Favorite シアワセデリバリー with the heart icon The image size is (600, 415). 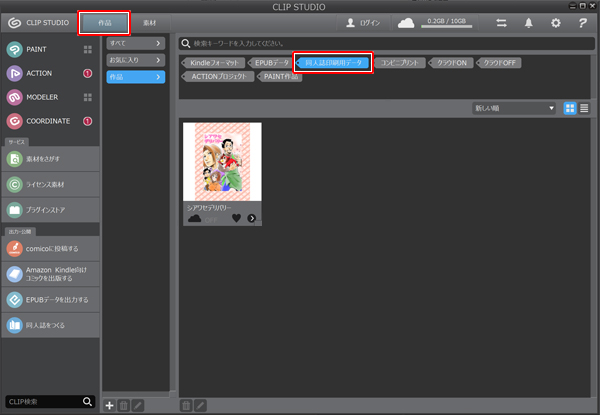(x=236, y=218)
